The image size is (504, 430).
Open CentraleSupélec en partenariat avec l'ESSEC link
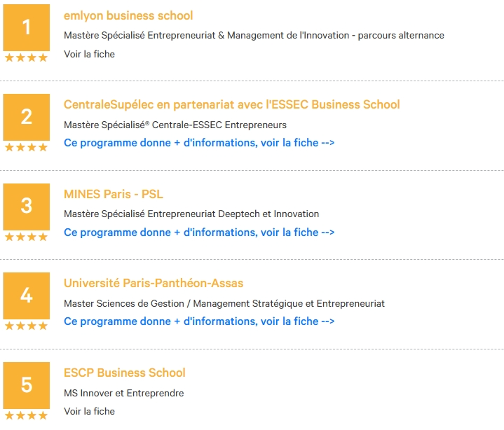pyautogui.click(x=232, y=104)
